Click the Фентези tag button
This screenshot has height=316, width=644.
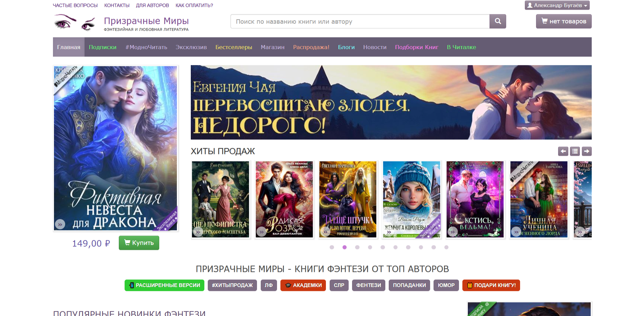click(x=368, y=285)
